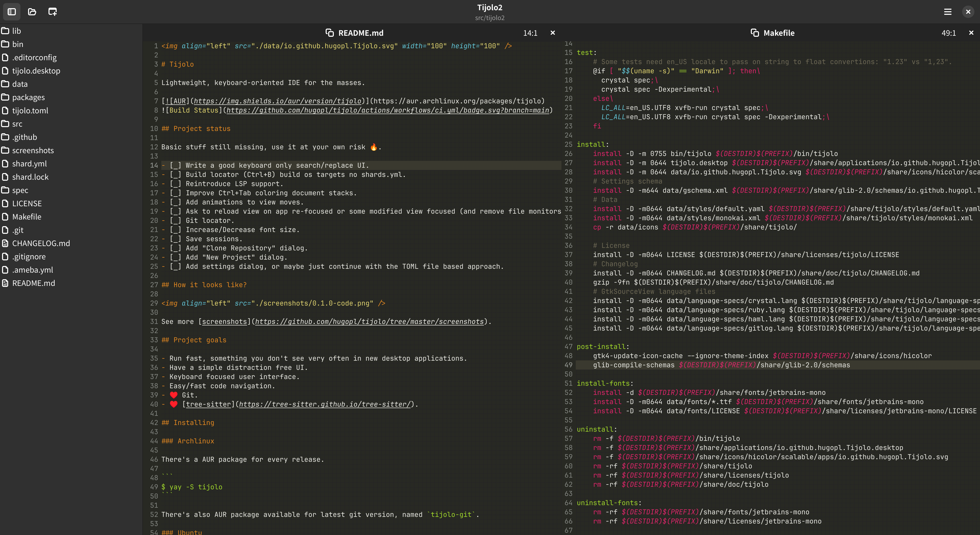Click the 'post-install:' target line
The image size is (980, 535).
coord(603,347)
